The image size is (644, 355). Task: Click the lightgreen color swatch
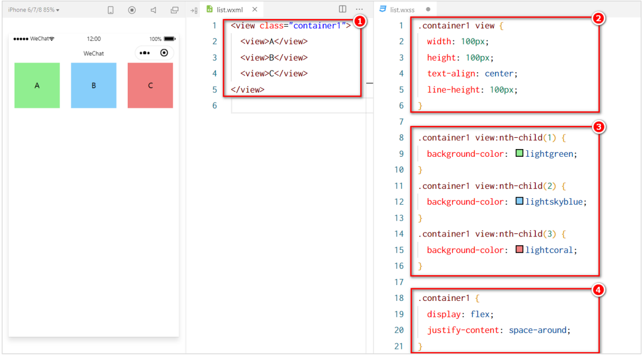tap(520, 153)
